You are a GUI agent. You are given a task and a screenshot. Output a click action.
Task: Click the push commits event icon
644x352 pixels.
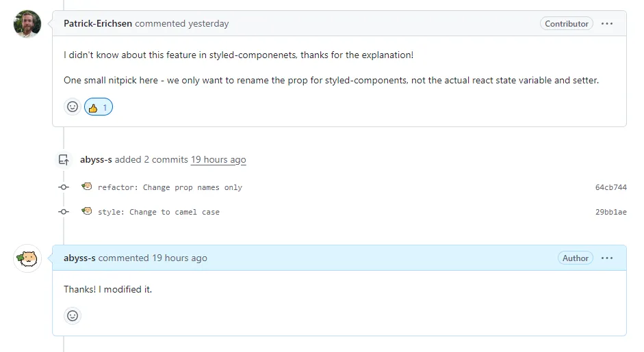click(64, 159)
